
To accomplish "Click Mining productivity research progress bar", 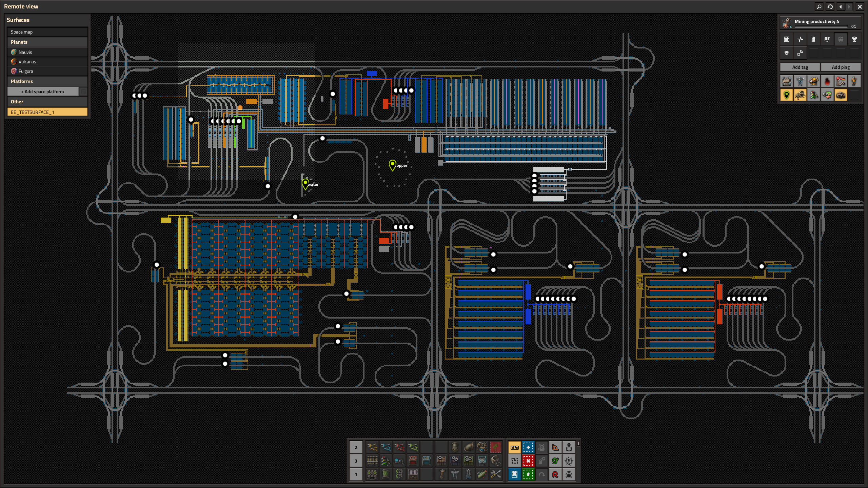I will (821, 26).
